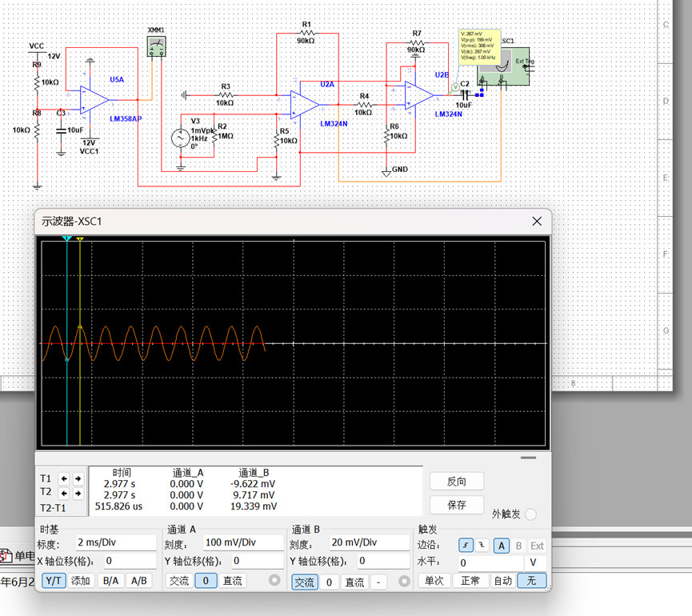This screenshot has width=692, height=616.
Task: Open trigger level unit V selector
Action: tap(536, 563)
